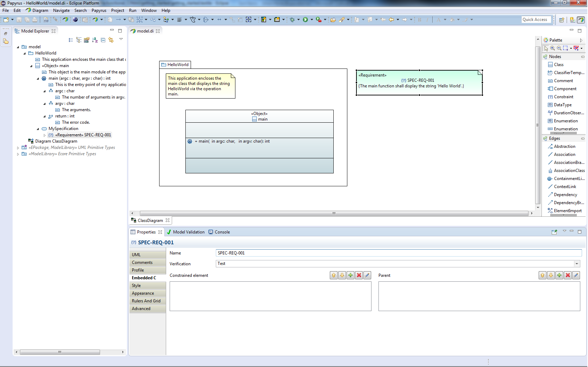Delete Constrained element with red X
The width and height of the screenshot is (588, 367).
tap(359, 275)
